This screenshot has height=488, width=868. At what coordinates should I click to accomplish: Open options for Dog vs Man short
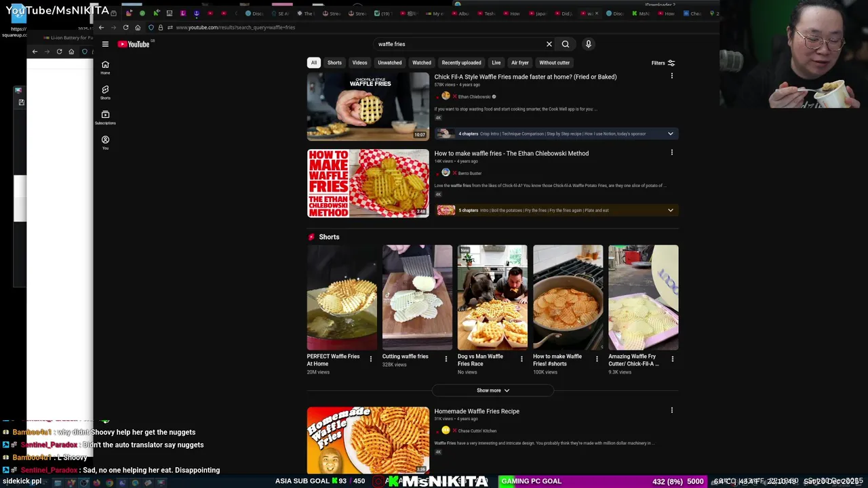pyautogui.click(x=521, y=359)
